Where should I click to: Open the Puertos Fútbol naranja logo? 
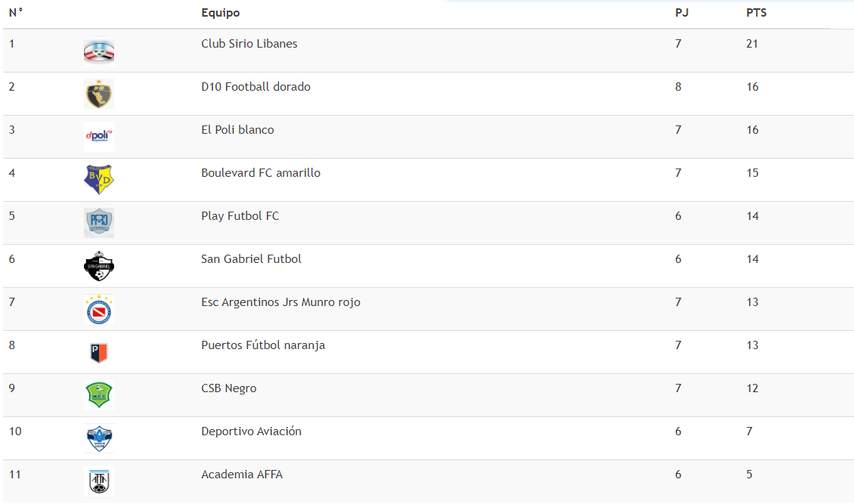pos(99,352)
